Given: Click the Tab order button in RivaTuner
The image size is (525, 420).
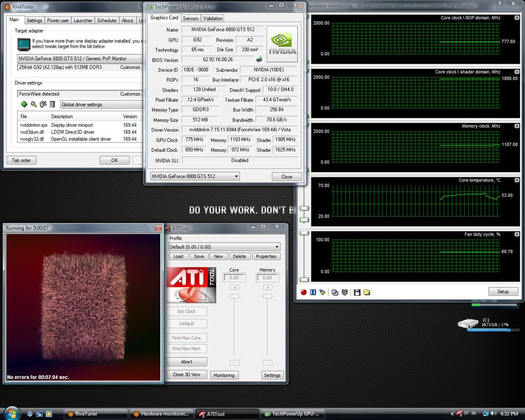Looking at the screenshot, I should [22, 161].
